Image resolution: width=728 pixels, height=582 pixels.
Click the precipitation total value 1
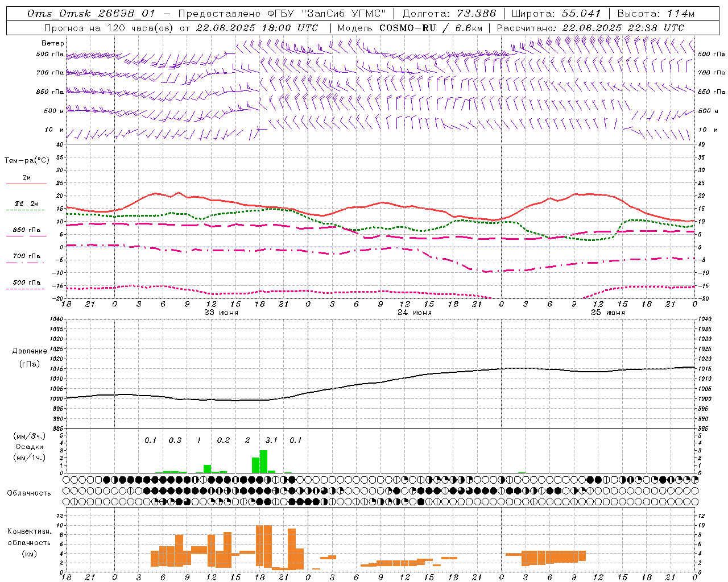(199, 440)
